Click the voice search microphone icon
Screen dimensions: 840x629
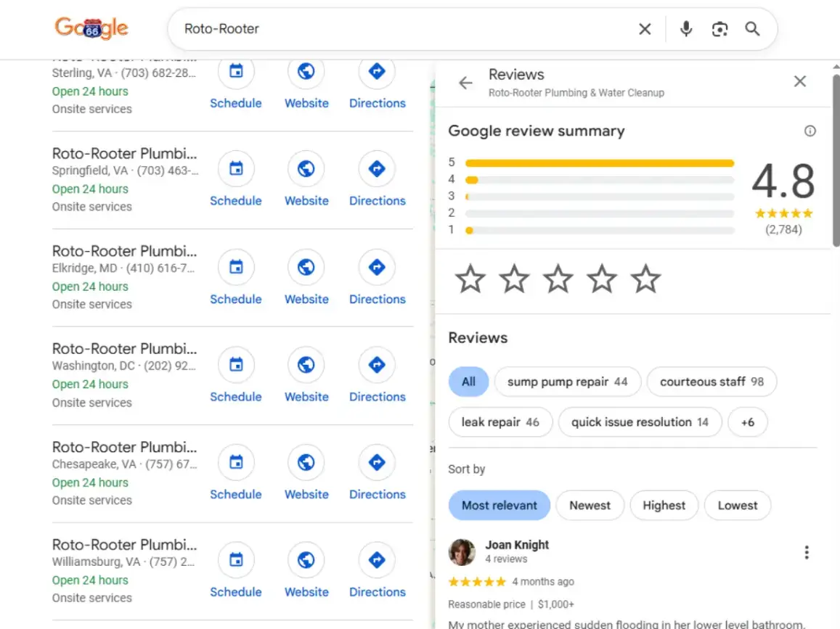[685, 28]
